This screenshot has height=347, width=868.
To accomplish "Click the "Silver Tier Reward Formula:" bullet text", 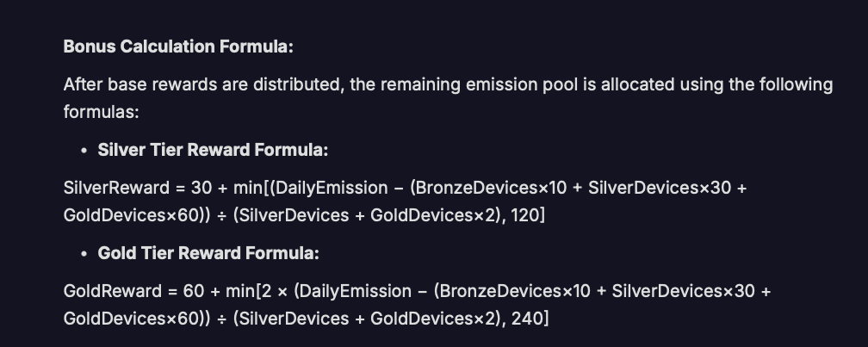I will (x=213, y=150).
